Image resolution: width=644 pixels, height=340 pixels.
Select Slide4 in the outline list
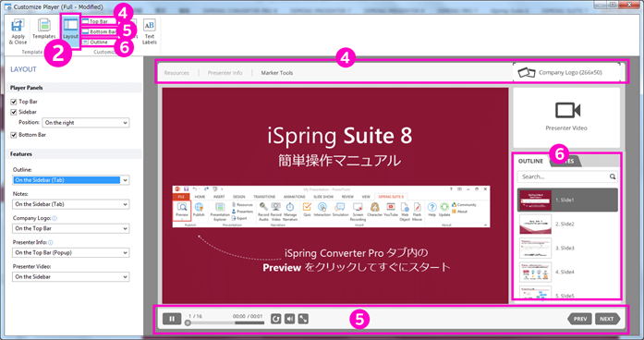(x=567, y=272)
